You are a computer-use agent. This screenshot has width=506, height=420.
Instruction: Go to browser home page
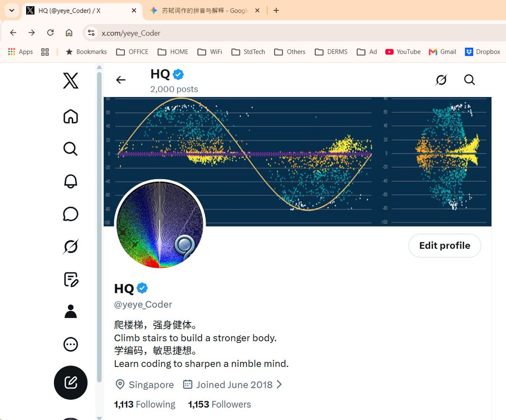69,32
